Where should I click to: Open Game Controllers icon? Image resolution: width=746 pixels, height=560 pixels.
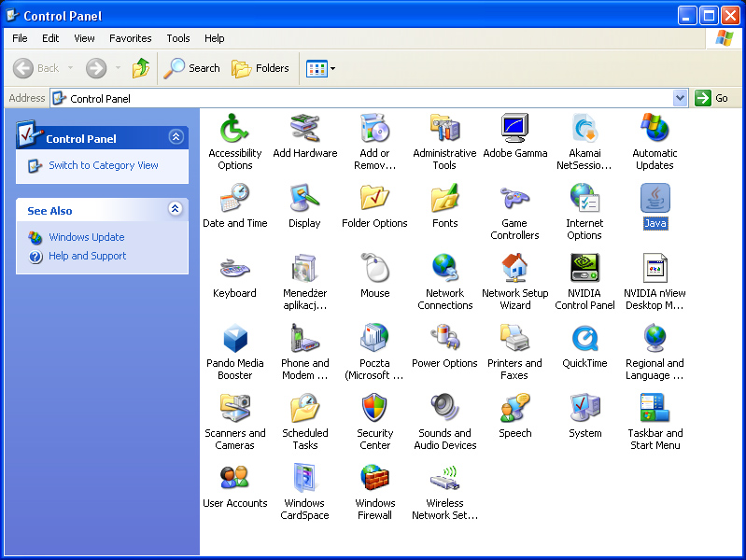[514, 199]
